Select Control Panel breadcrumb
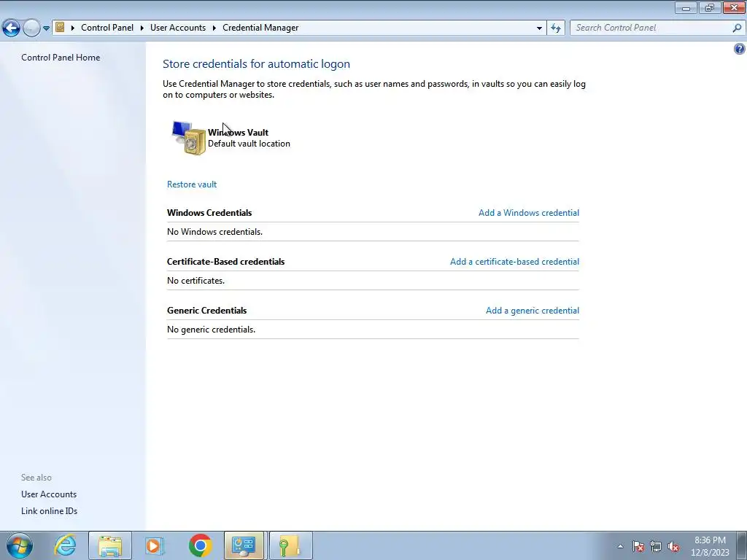Image resolution: width=747 pixels, height=560 pixels. (x=107, y=28)
